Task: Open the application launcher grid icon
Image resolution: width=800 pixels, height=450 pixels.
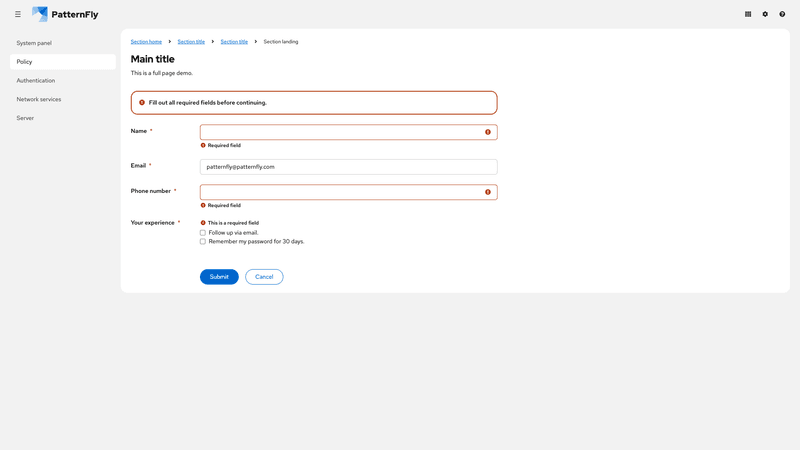Action: [748, 14]
